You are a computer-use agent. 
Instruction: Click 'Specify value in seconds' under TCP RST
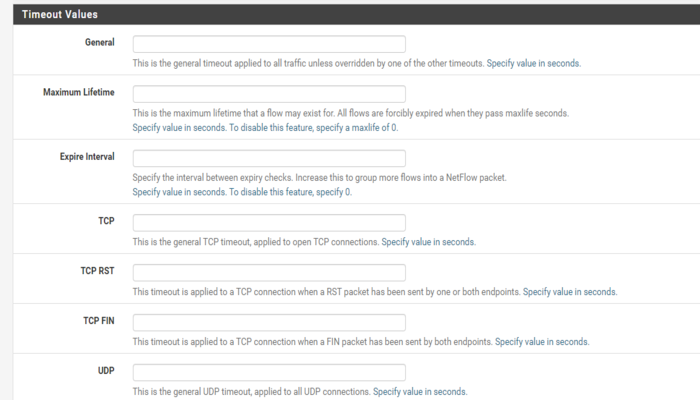570,292
